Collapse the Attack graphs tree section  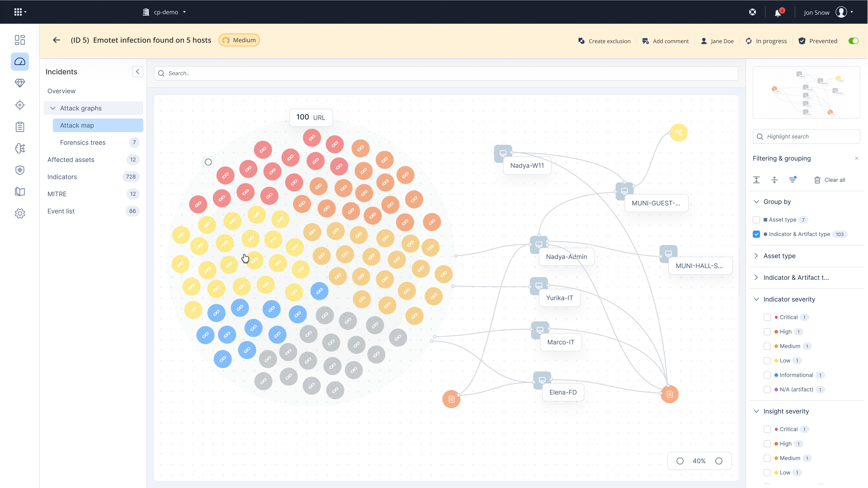[x=53, y=108]
